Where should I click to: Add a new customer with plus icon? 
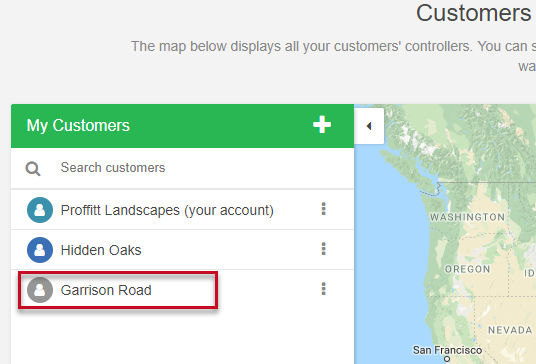[322, 124]
